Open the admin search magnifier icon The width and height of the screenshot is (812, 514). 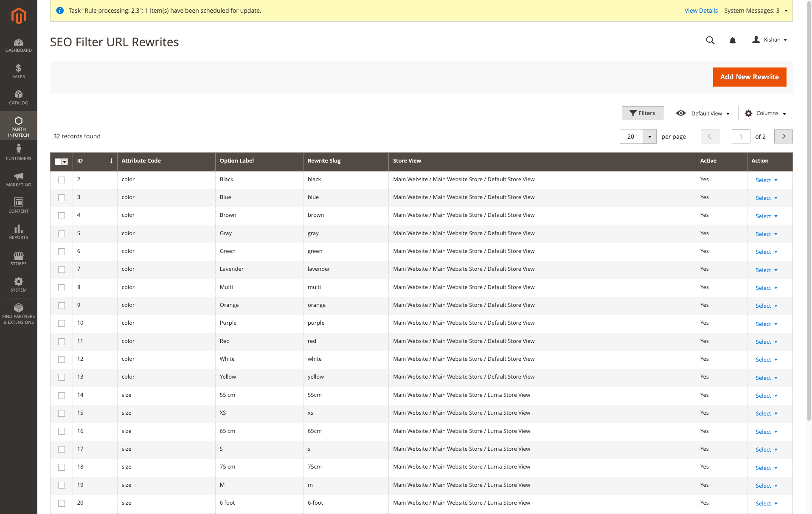(x=710, y=40)
